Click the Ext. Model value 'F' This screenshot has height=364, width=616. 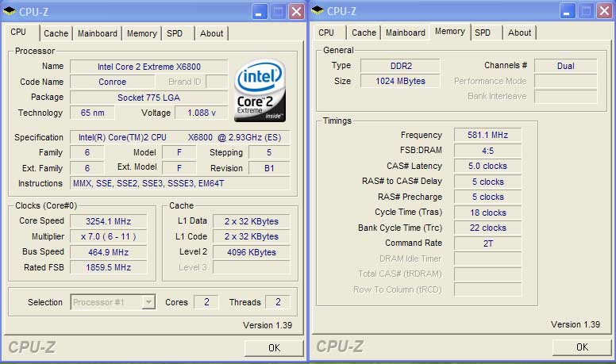[179, 168]
